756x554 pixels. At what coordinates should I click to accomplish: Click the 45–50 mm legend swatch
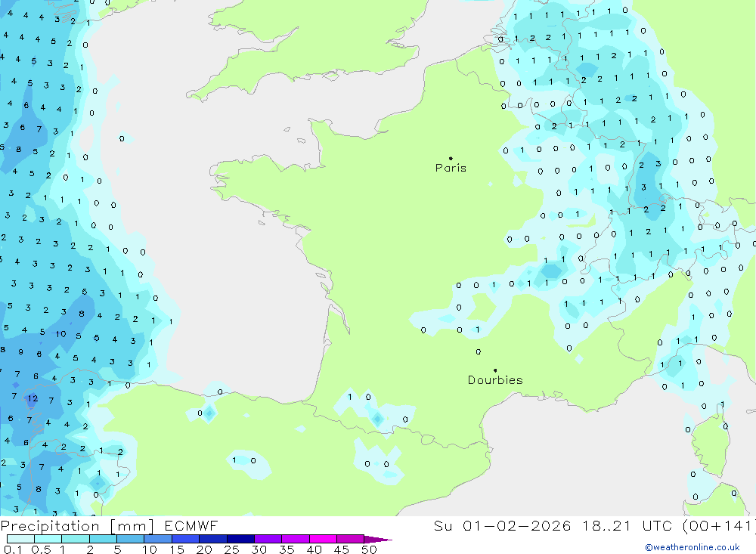coord(351,539)
